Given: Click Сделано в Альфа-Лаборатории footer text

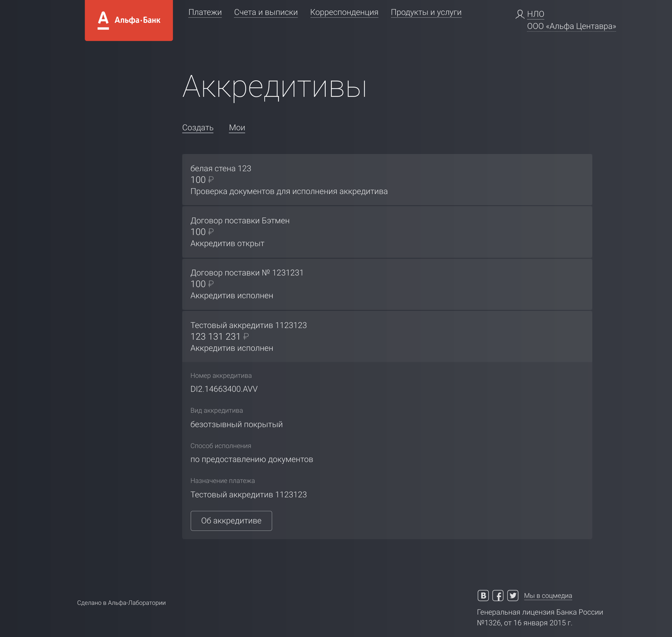Looking at the screenshot, I should click(122, 603).
